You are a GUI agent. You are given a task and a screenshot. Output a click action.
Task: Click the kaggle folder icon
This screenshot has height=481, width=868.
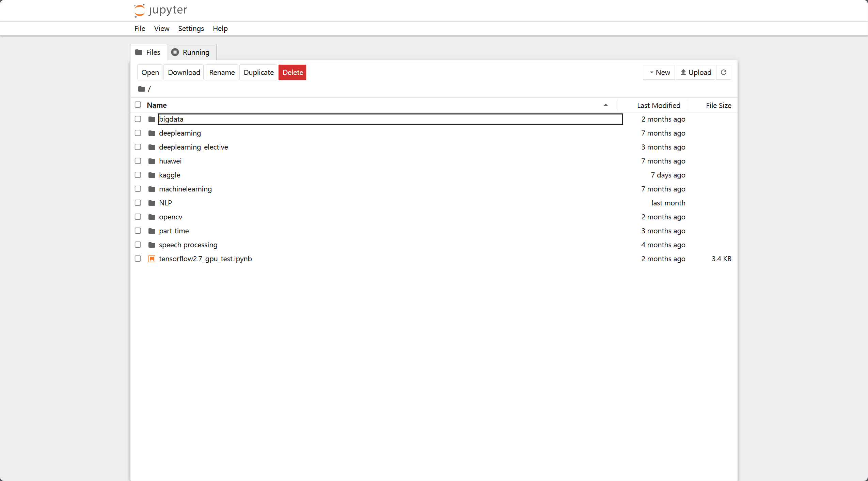tap(152, 175)
